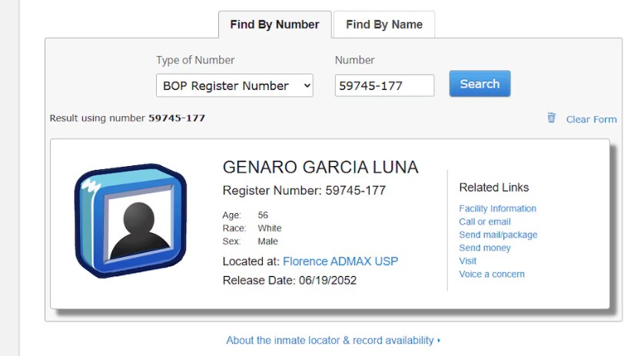644x356 pixels.
Task: Click the Register Number text in the result card
Action: point(304,190)
